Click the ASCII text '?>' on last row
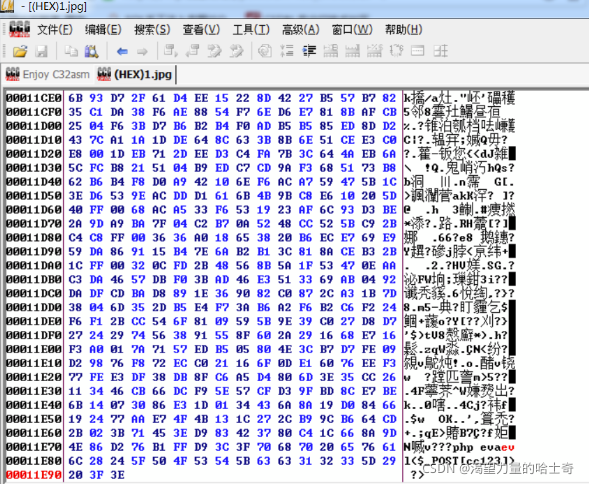This screenshot has width=589, height=484. (417, 475)
